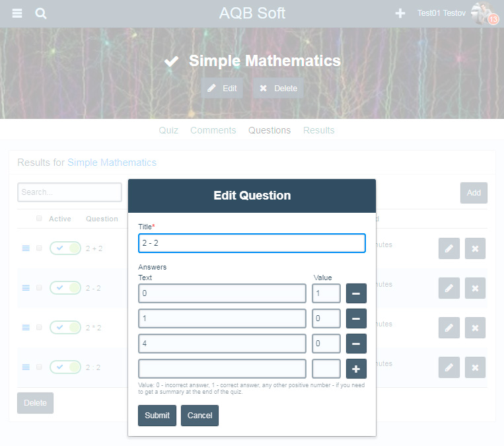Screen dimensions: 504x446
Task: Submit the edited question
Action: (157, 416)
